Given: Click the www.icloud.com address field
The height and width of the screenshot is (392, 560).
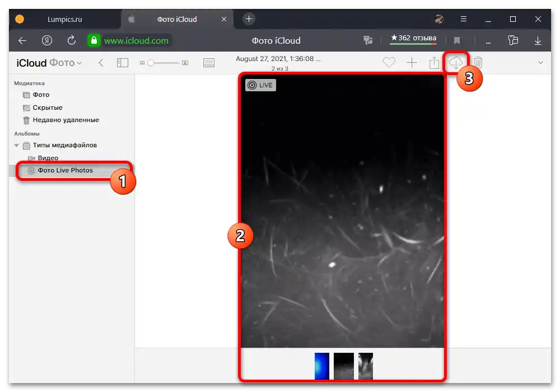Looking at the screenshot, I should pos(136,41).
